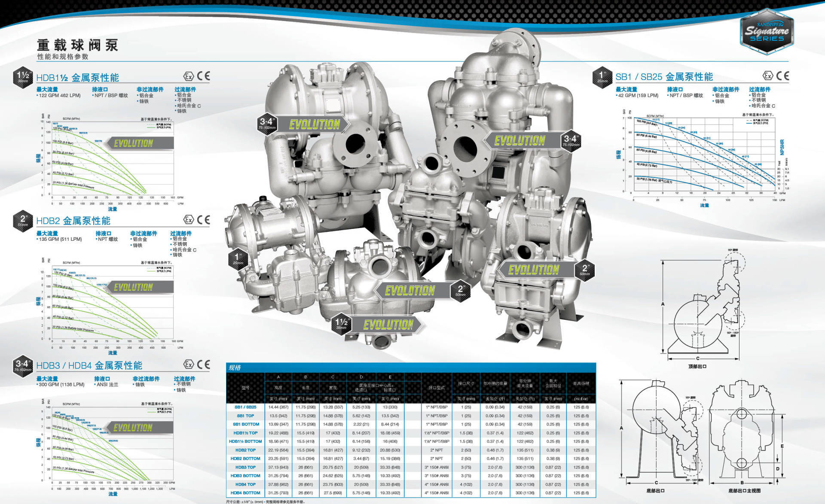This screenshot has height=504, width=825.
Task: Click the HDB3 / HDB4 金属泵性能 heading
Action: (x=89, y=365)
